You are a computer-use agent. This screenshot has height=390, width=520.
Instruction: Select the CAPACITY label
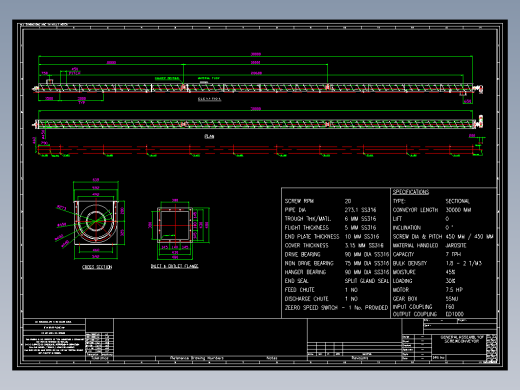point(403,254)
